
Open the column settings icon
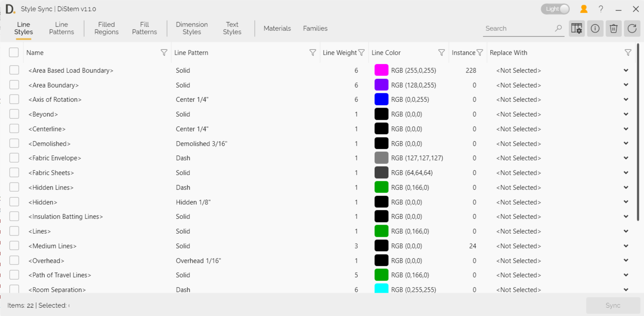tap(576, 28)
